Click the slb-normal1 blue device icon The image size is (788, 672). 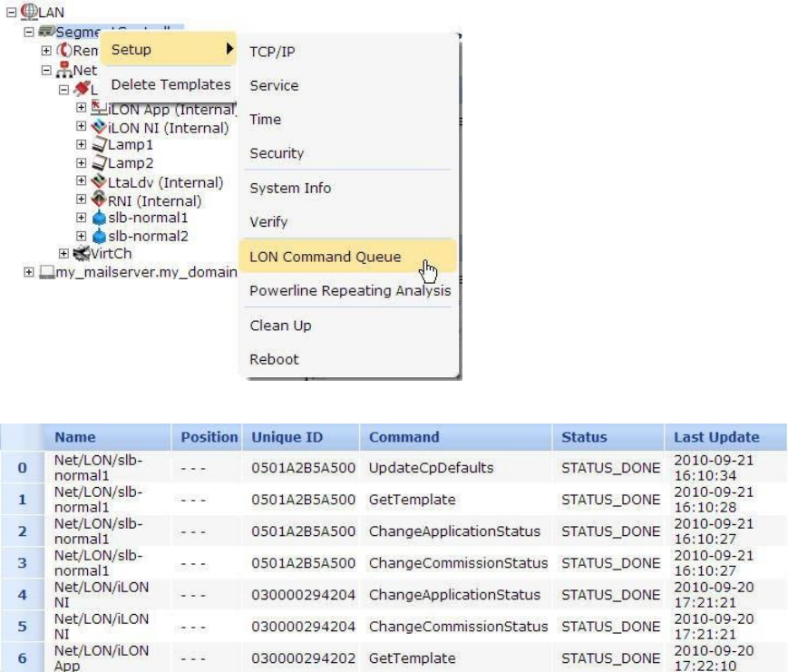point(99,218)
